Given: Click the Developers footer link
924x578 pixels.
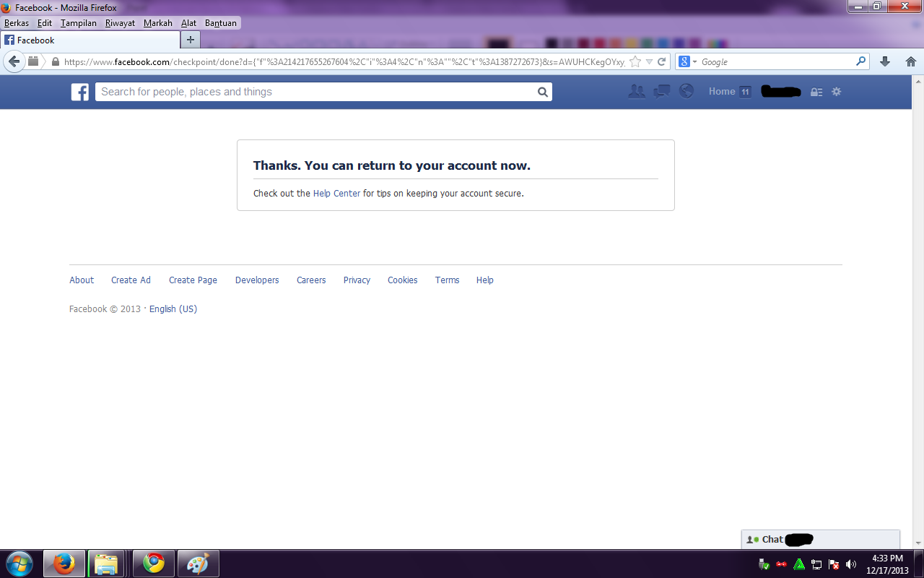Looking at the screenshot, I should (x=257, y=280).
